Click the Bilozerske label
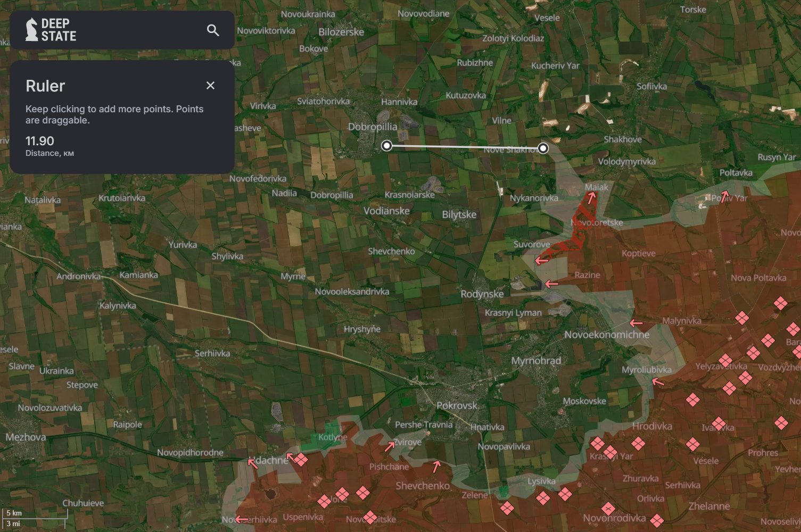 pos(341,32)
